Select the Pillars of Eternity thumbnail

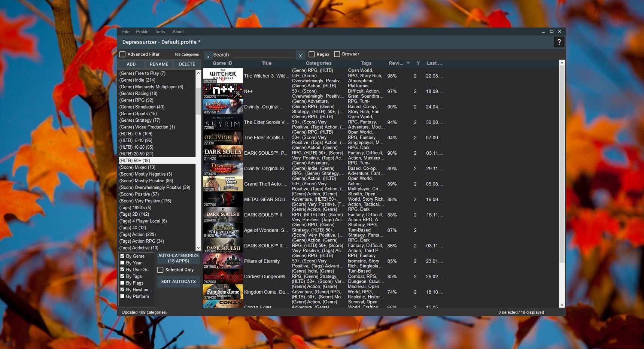point(223,261)
